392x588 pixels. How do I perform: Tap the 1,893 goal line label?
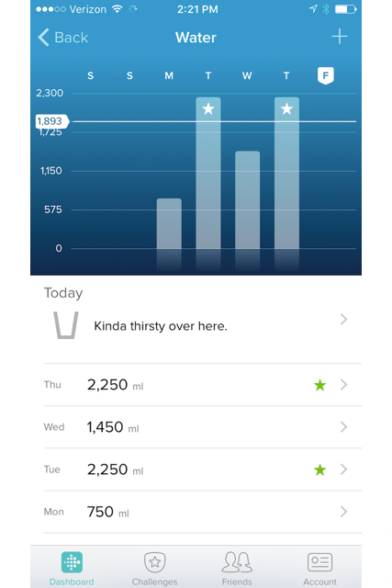pyautogui.click(x=52, y=121)
